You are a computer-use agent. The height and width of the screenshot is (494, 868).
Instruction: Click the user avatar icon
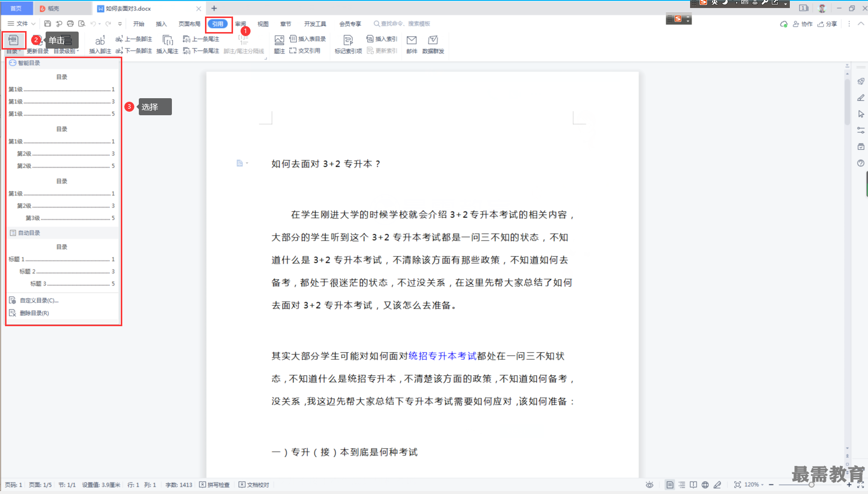822,8
